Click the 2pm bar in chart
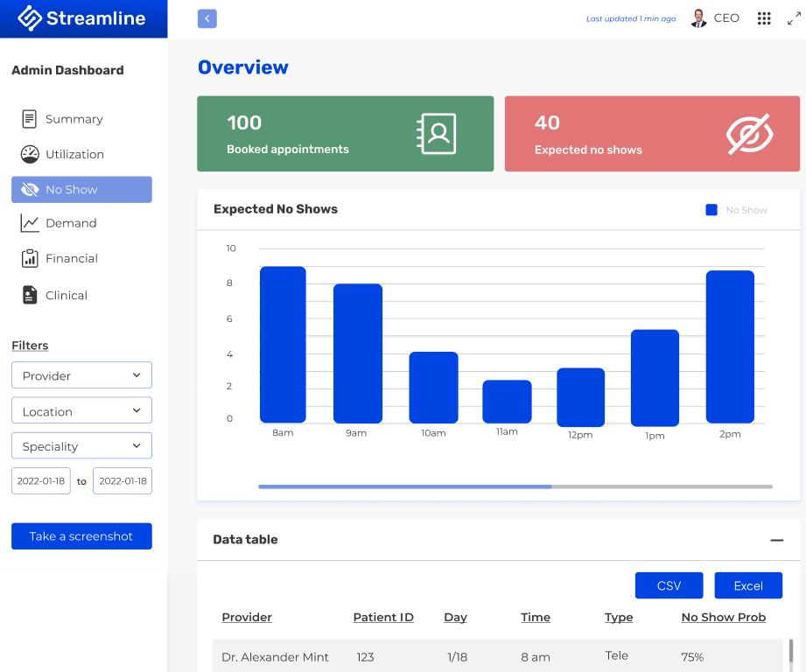Image resolution: width=806 pixels, height=672 pixels. [730, 346]
